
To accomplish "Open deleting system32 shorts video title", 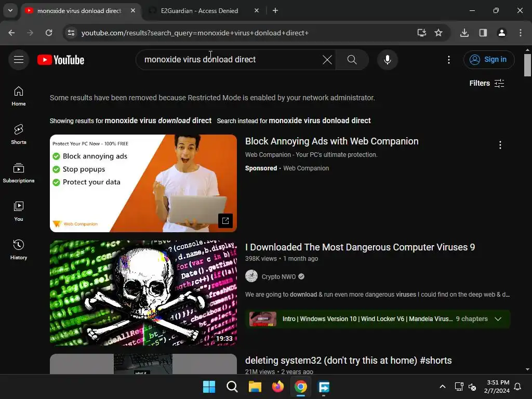I will tap(349, 361).
